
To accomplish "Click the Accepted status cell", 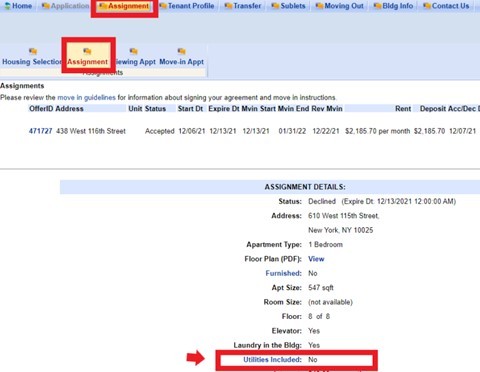I will 160,131.
